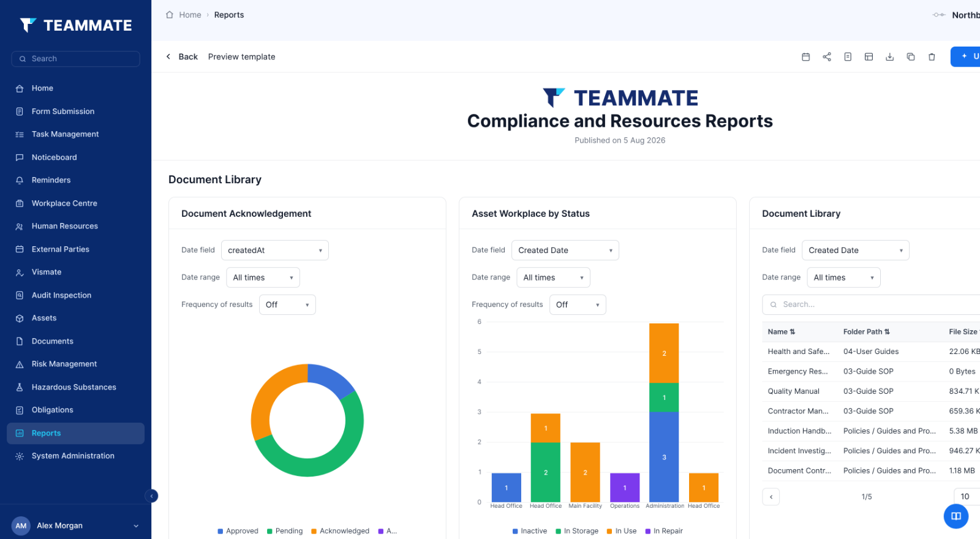Open the layout template icon
980x539 pixels.
coord(869,57)
